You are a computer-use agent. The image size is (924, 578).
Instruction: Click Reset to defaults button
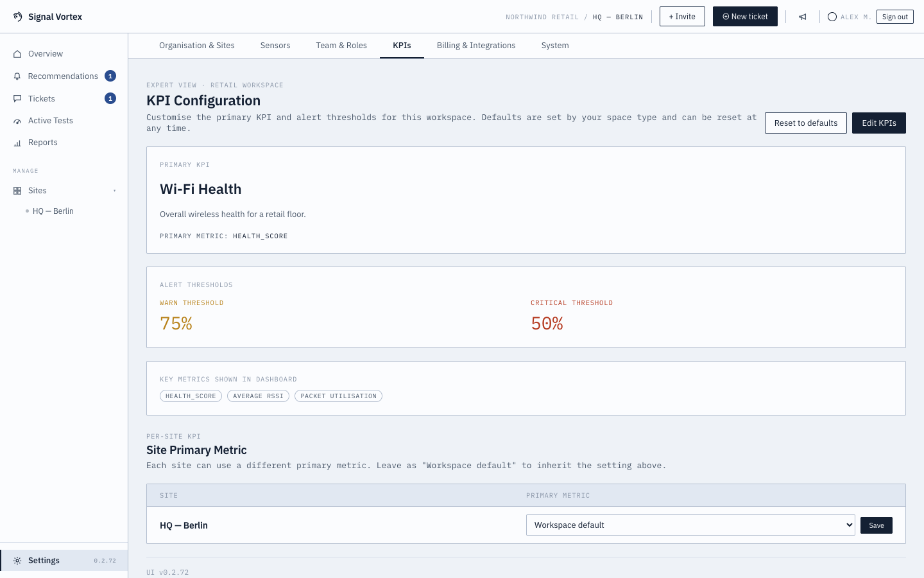[x=806, y=123]
